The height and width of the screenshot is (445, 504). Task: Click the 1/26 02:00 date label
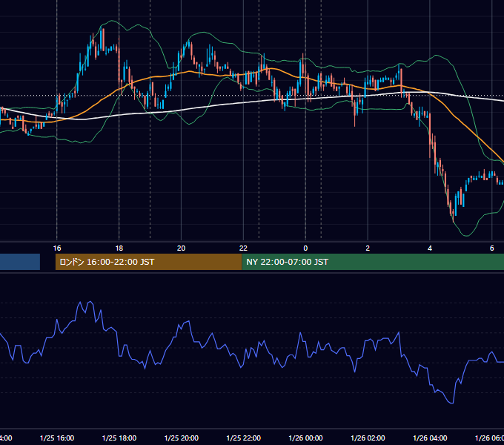click(x=368, y=438)
